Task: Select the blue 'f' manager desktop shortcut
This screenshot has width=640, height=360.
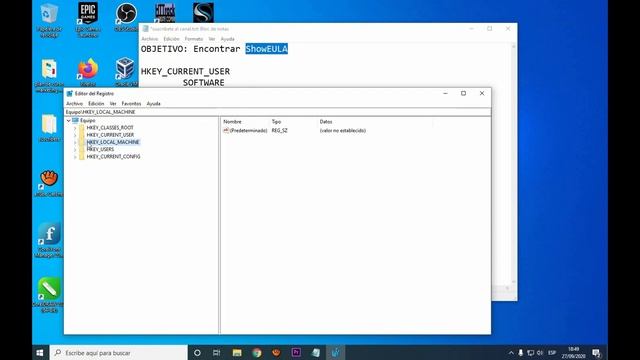Action: [49, 240]
